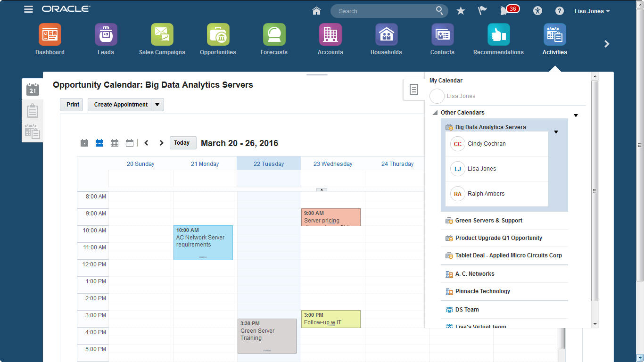Open the Leads icon

pos(106,34)
